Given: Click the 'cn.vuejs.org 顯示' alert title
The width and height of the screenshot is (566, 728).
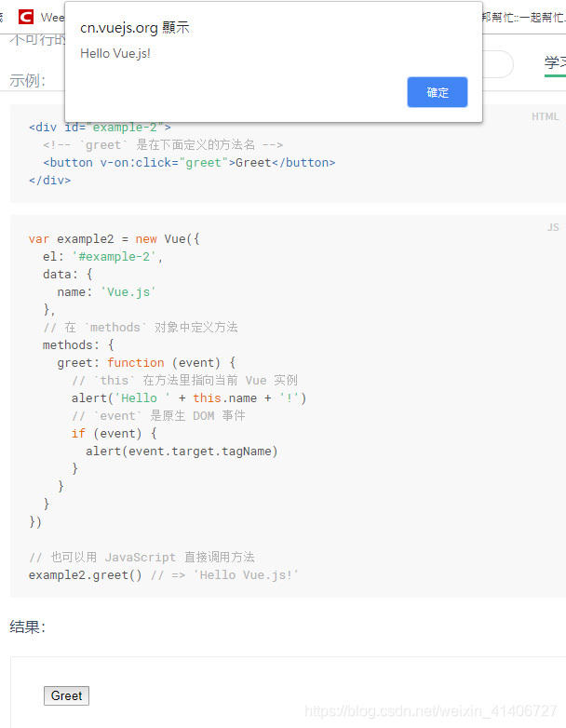Looking at the screenshot, I should click(x=135, y=28).
